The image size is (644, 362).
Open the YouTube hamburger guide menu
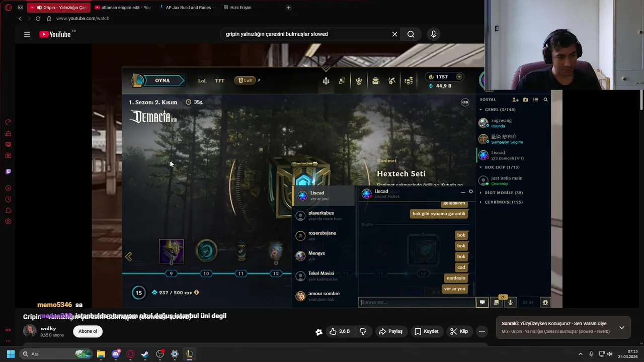(27, 34)
